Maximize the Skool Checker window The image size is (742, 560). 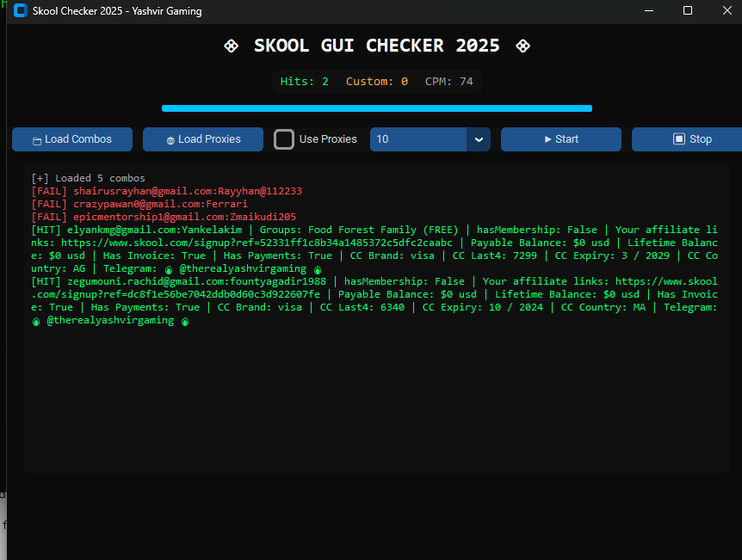click(x=688, y=10)
